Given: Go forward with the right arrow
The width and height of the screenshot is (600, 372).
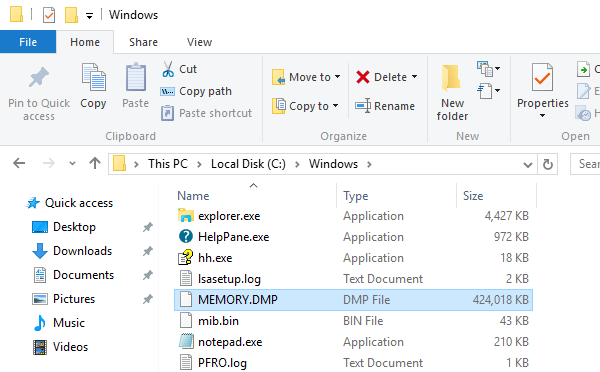Looking at the screenshot, I should (49, 164).
